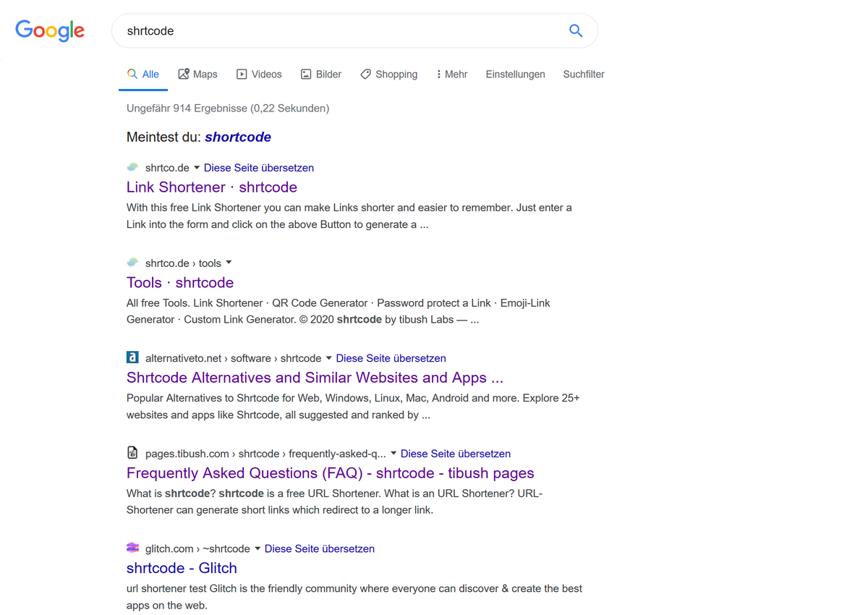Open dropdown arrow beside glitch.com › ~shrtcode
The image size is (868, 615).
(x=258, y=548)
